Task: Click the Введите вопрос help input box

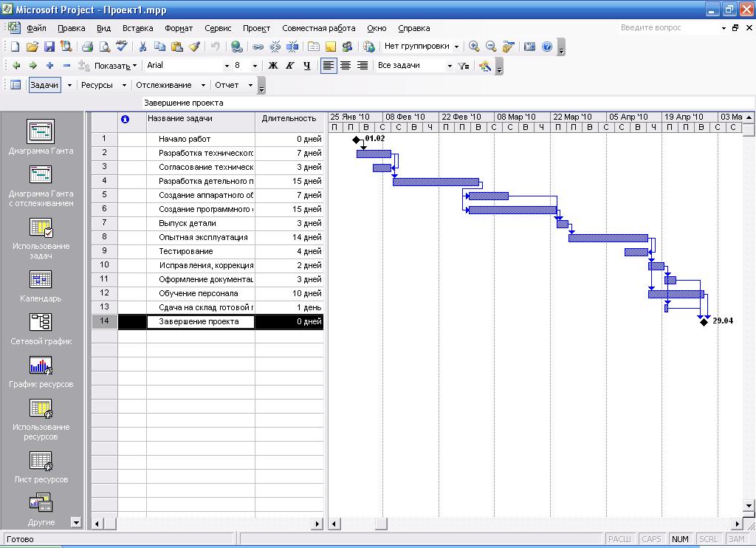Action: click(x=669, y=28)
